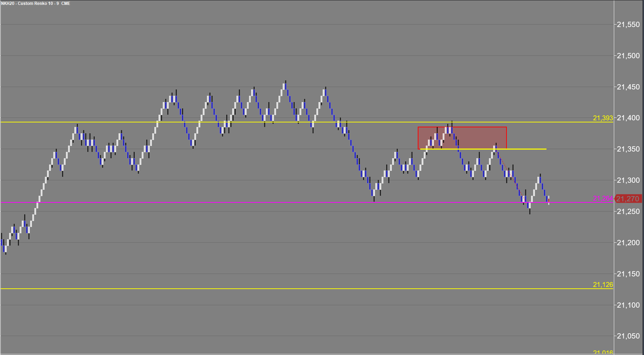Click the 21,450 price scale value

click(x=628, y=87)
